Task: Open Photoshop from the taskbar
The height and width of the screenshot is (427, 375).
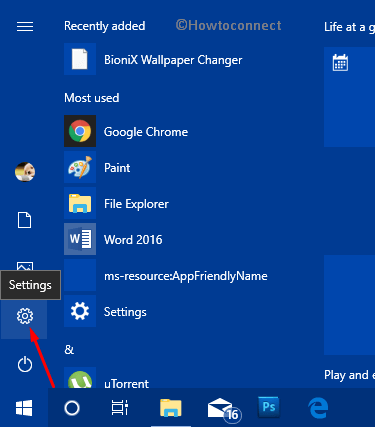Action: click(269, 407)
